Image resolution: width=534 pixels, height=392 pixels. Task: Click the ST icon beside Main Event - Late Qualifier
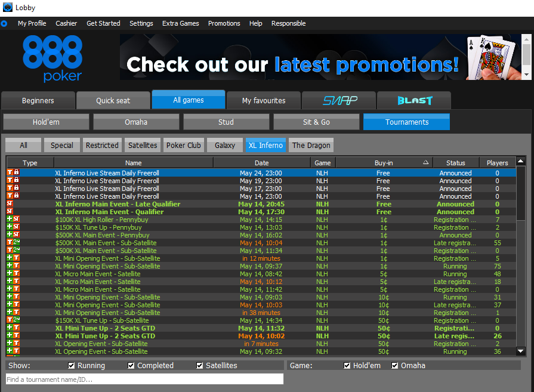(x=10, y=204)
